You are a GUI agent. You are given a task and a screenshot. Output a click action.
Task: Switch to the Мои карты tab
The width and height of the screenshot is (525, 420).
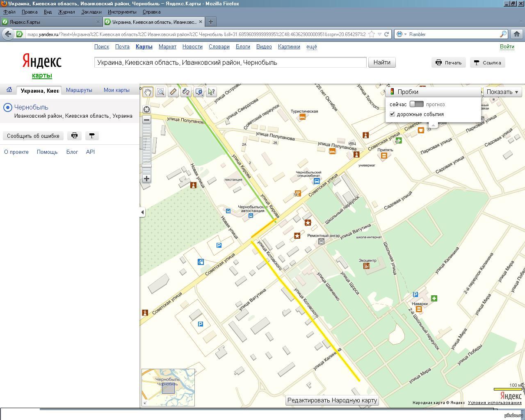[x=116, y=90]
